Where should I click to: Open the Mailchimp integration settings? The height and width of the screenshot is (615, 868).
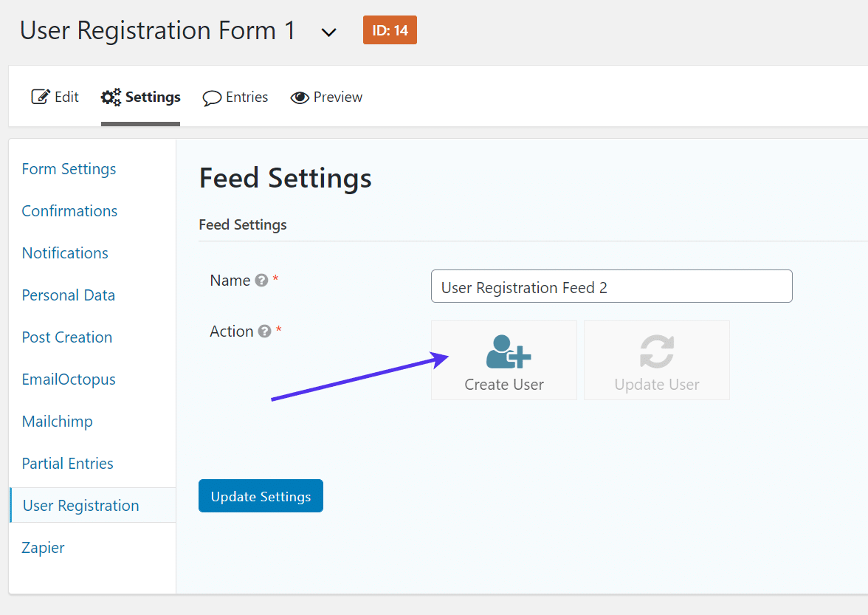(x=57, y=422)
